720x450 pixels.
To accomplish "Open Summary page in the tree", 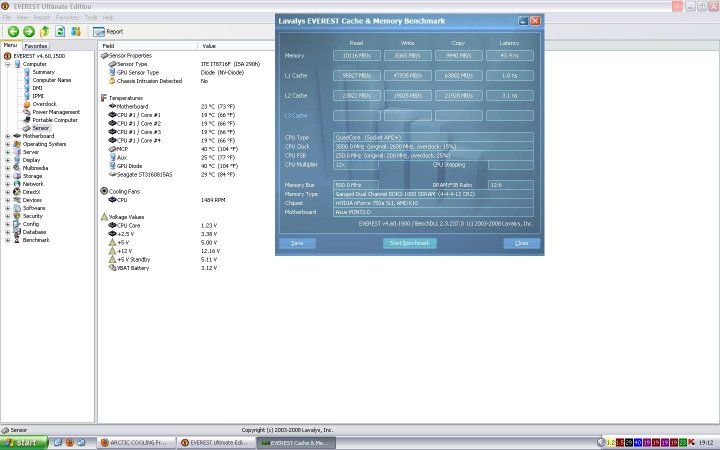I will point(43,72).
